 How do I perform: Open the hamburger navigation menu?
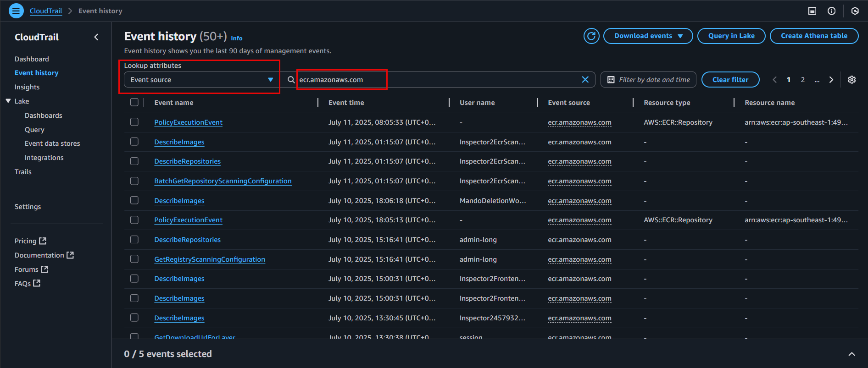tap(16, 11)
